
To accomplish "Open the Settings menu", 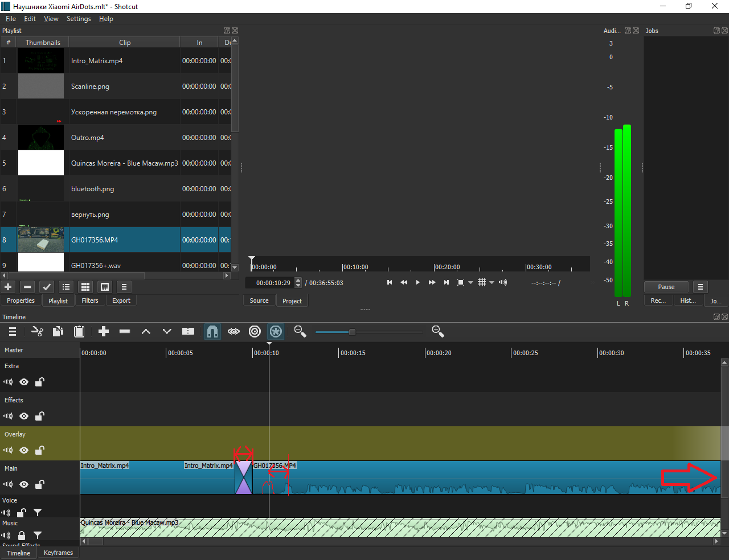I will click(x=78, y=18).
